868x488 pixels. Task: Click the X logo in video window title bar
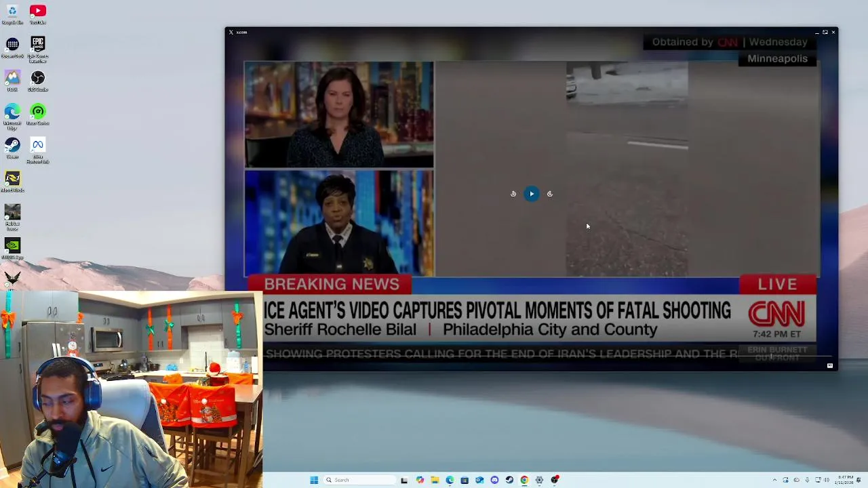click(231, 32)
